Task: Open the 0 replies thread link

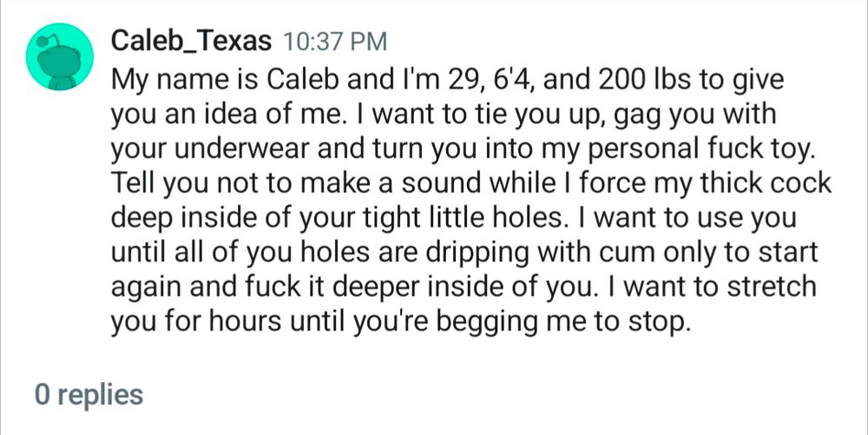Action: [89, 394]
